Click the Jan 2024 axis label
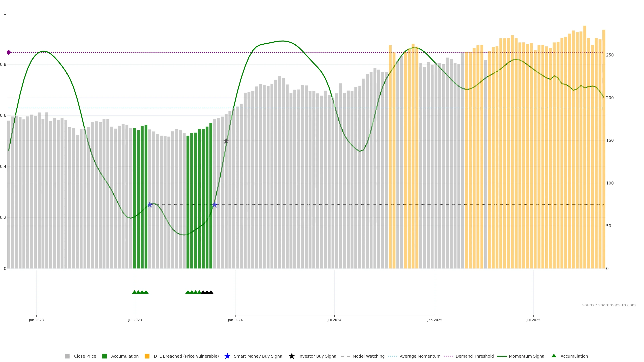The image size is (644, 362). (235, 320)
